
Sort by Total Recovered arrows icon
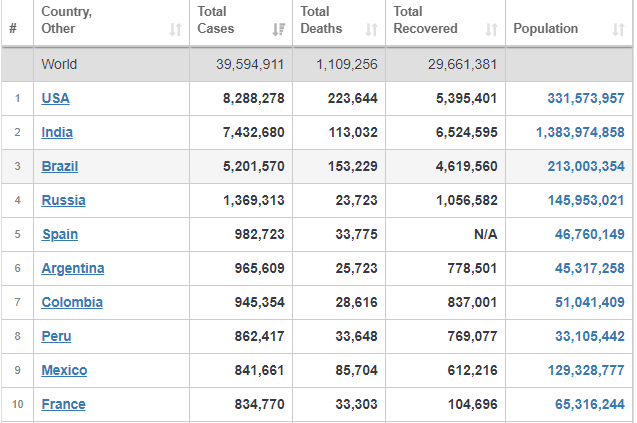pyautogui.click(x=492, y=30)
